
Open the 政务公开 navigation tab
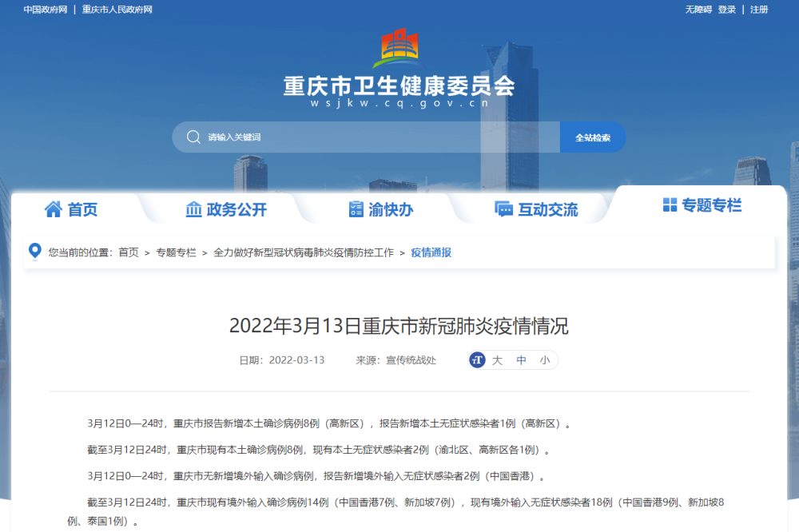[x=237, y=210]
